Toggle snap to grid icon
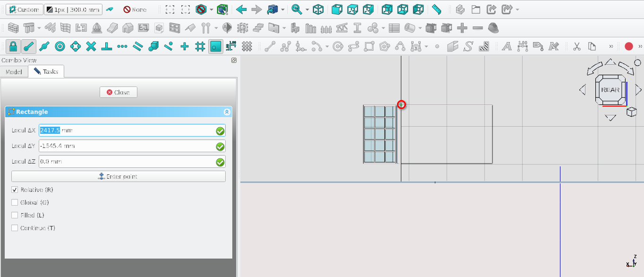Screen dimensions: 644x277 [x=200, y=46]
